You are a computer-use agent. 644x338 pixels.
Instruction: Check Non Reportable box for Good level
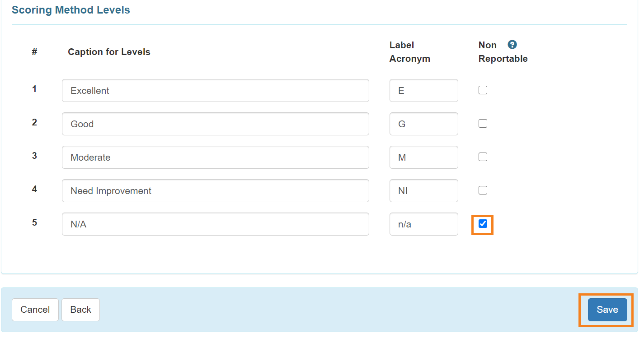pyautogui.click(x=483, y=124)
